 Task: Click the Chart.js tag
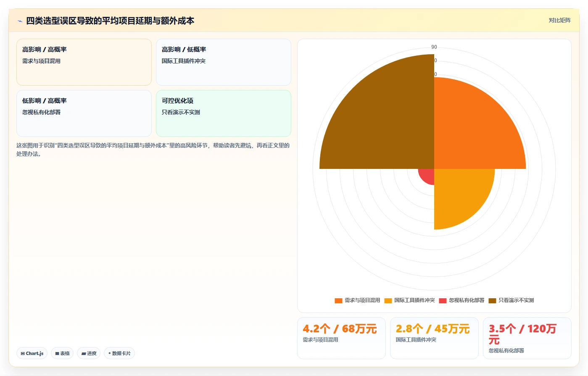click(x=32, y=353)
